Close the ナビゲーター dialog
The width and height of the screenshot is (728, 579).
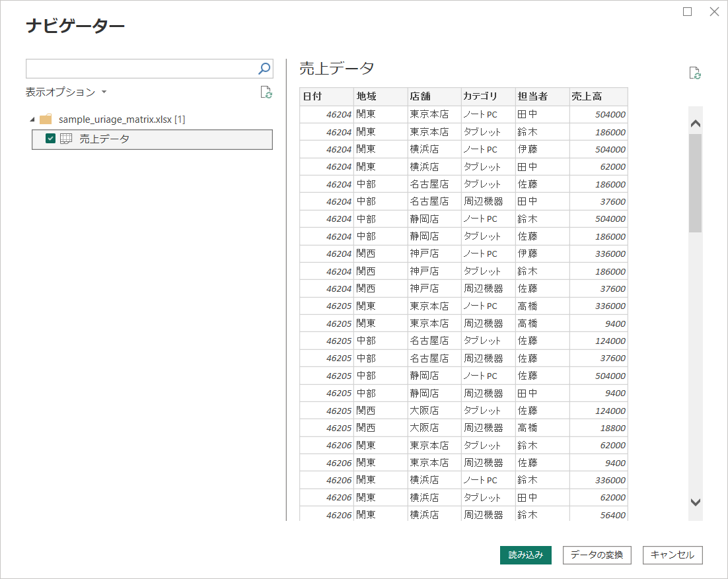(715, 12)
